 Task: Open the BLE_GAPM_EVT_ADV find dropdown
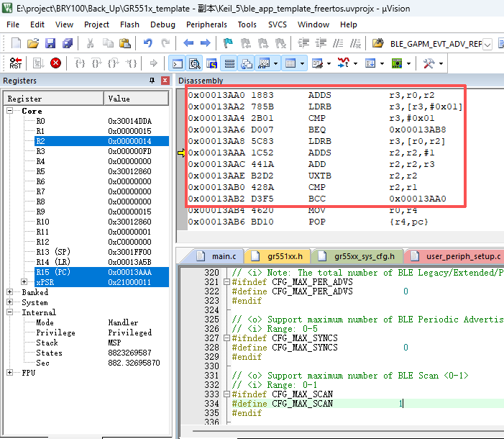pyautogui.click(x=487, y=44)
